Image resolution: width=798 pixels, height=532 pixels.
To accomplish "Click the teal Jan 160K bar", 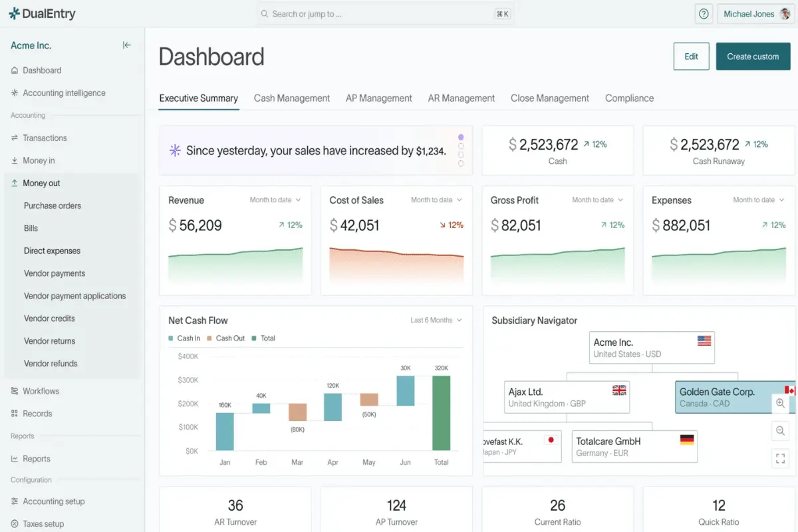I will (225, 432).
